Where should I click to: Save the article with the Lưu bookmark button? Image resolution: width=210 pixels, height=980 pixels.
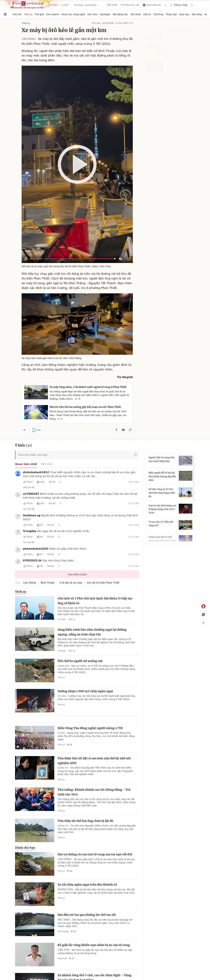click(36, 430)
